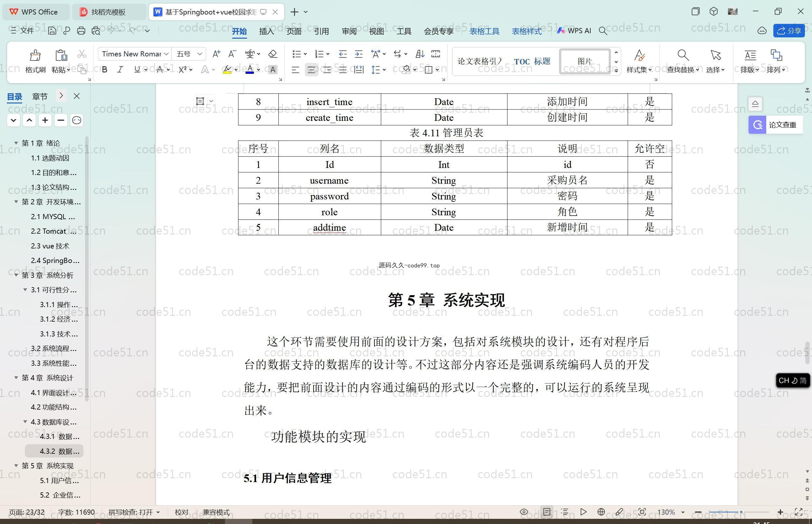Click the ribbon search magnifier icon

[603, 31]
